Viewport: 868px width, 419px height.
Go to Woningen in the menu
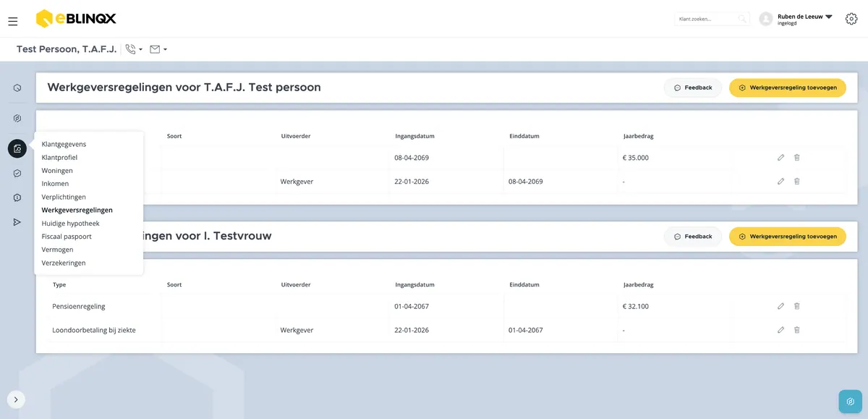tap(57, 171)
